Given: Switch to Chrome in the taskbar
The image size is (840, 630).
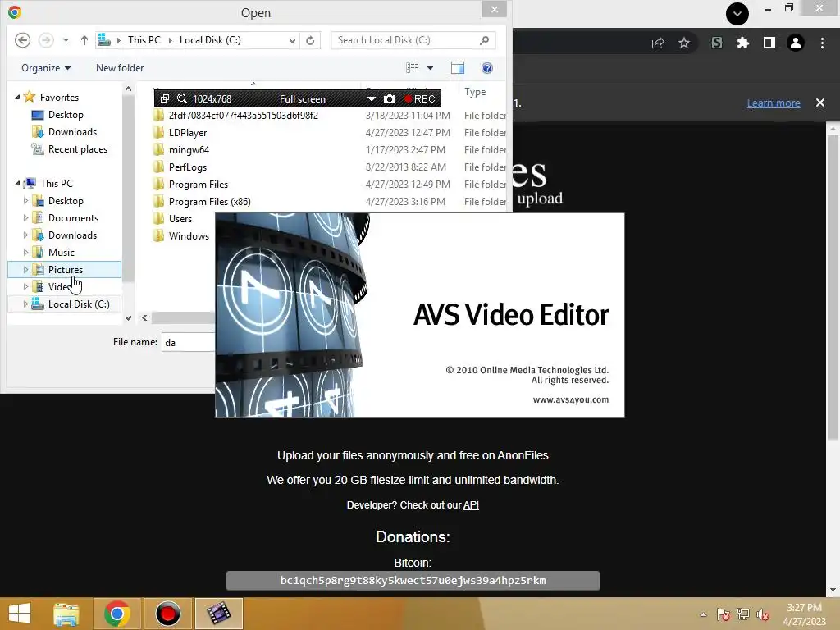Looking at the screenshot, I should click(x=117, y=614).
